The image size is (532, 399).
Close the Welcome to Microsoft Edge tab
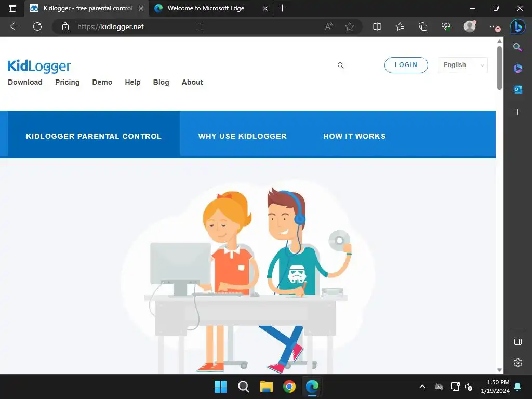(x=265, y=8)
